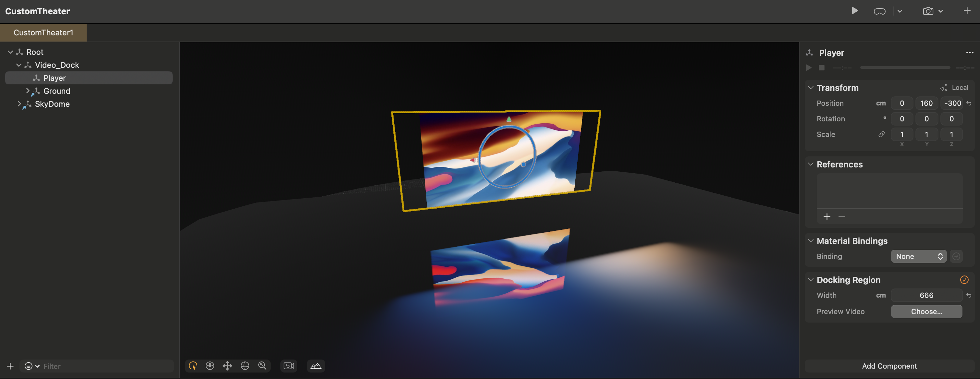Click the Rotation Y field
Screen dimensions: 980x379
tap(926, 119)
